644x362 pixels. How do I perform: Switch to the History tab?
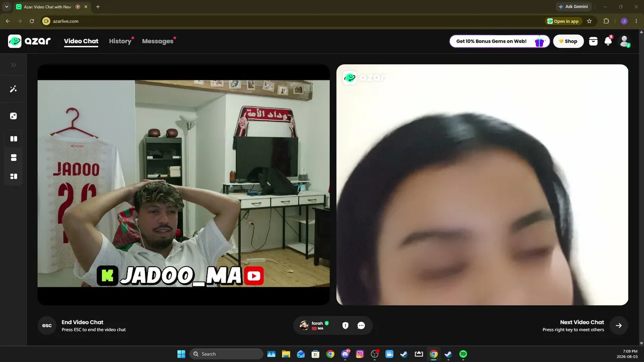(120, 41)
